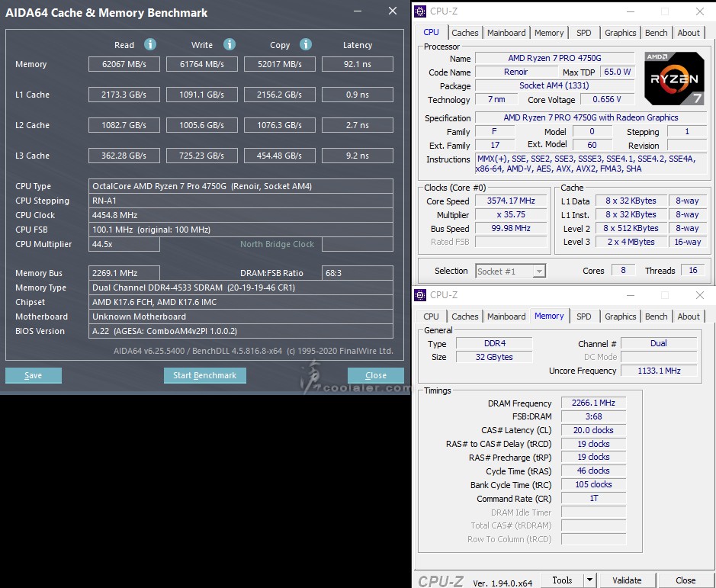
Task: Click the L2 Cache Write value 1005.6 GB/s
Action: coord(202,125)
